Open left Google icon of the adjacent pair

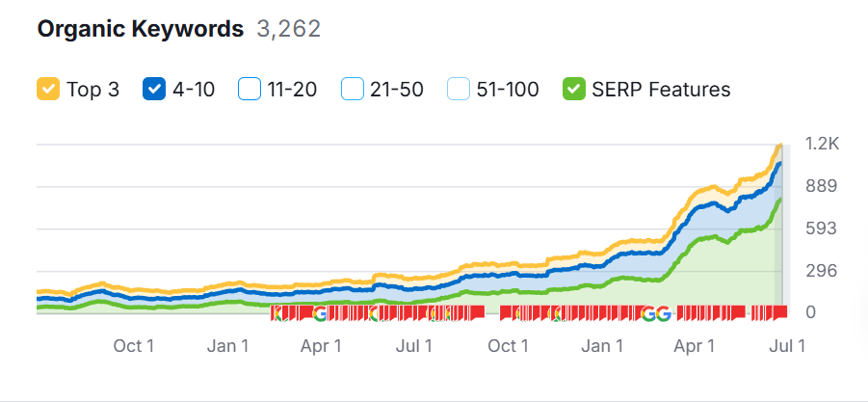(x=648, y=313)
